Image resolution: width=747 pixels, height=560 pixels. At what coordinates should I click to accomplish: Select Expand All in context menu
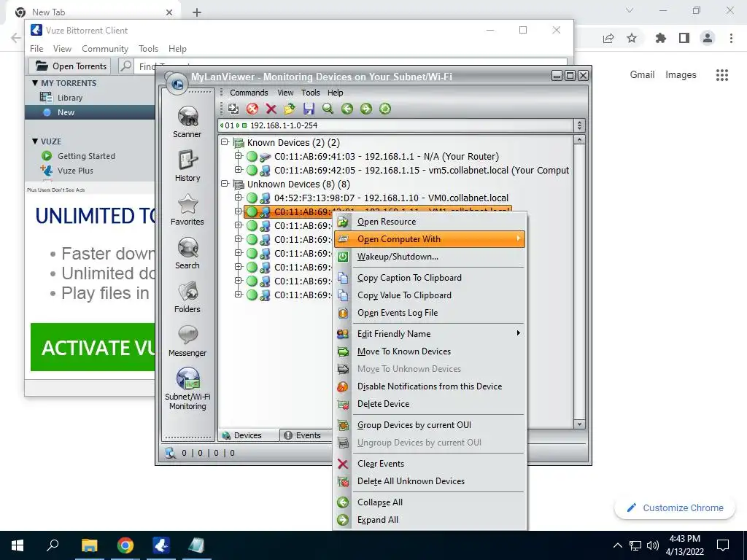tap(429, 520)
